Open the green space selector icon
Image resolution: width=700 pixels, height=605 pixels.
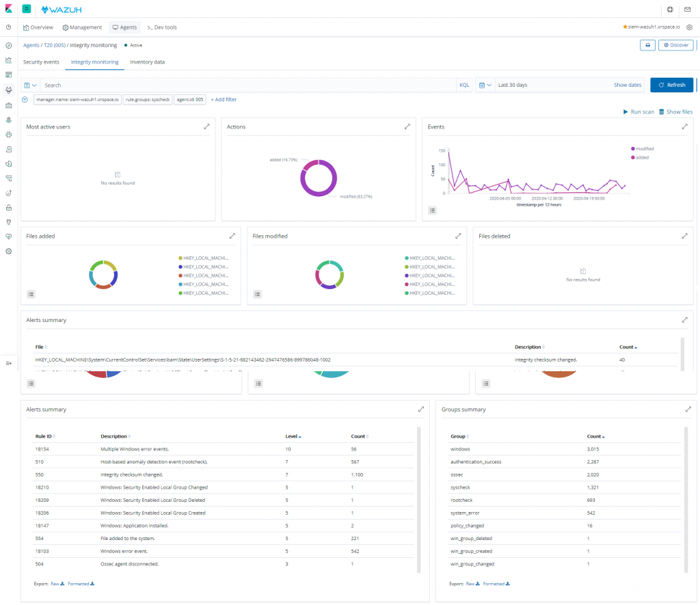[x=27, y=9]
